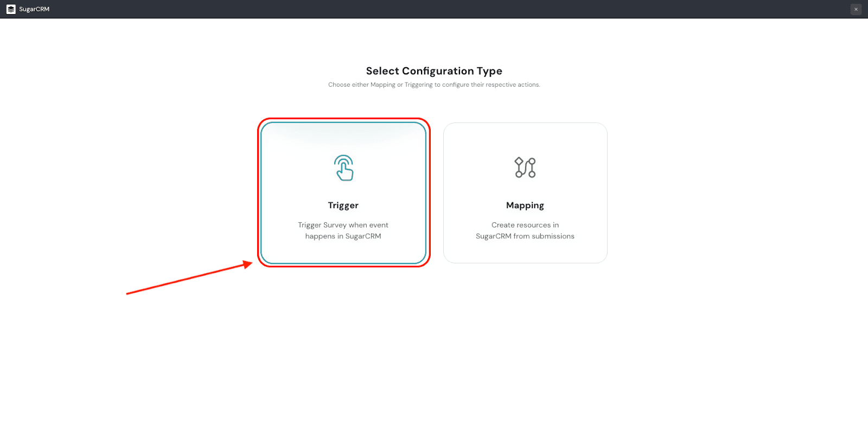The height and width of the screenshot is (446, 868).
Task: Click "SugarCRM from submissions" text line
Action: click(x=525, y=236)
